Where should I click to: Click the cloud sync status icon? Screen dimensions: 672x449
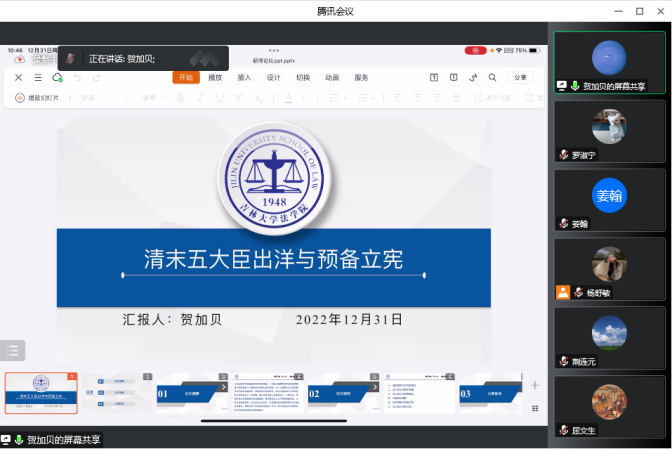(57, 78)
